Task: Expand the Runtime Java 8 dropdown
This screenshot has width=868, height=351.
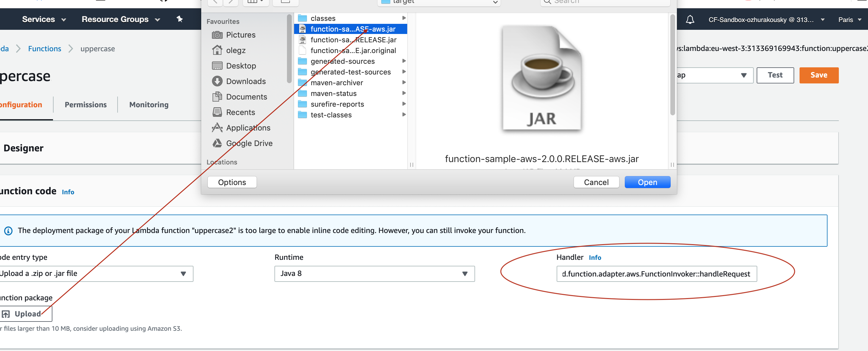Action: pos(466,273)
